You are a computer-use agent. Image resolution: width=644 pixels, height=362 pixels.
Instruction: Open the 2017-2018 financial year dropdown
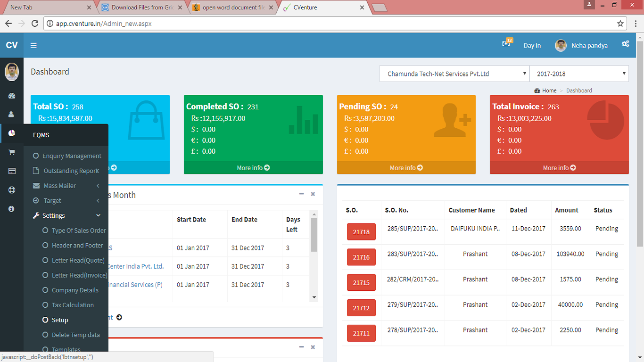[x=578, y=74]
